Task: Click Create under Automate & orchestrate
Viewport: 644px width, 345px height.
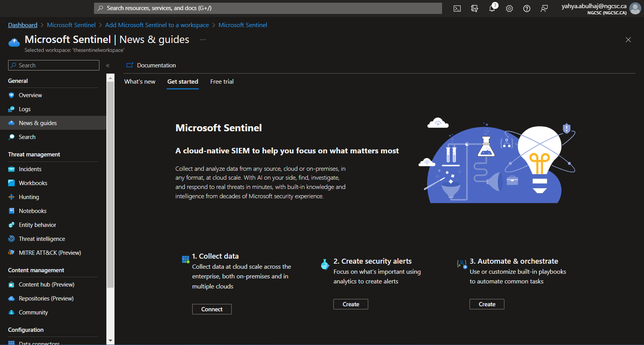Action: click(x=487, y=304)
